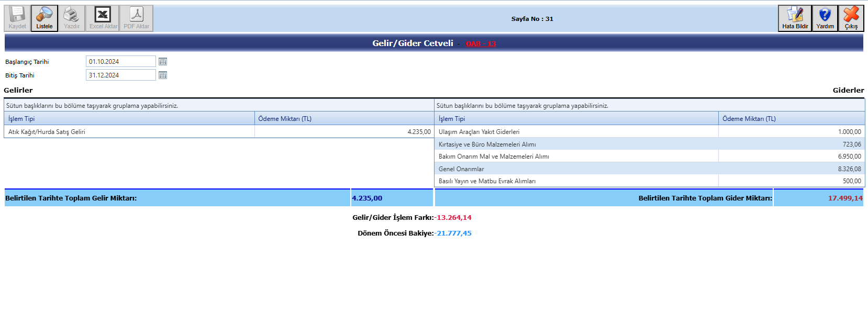Export report with PDF Aktar icon
Screen dimensions: 868x312
[x=136, y=18]
